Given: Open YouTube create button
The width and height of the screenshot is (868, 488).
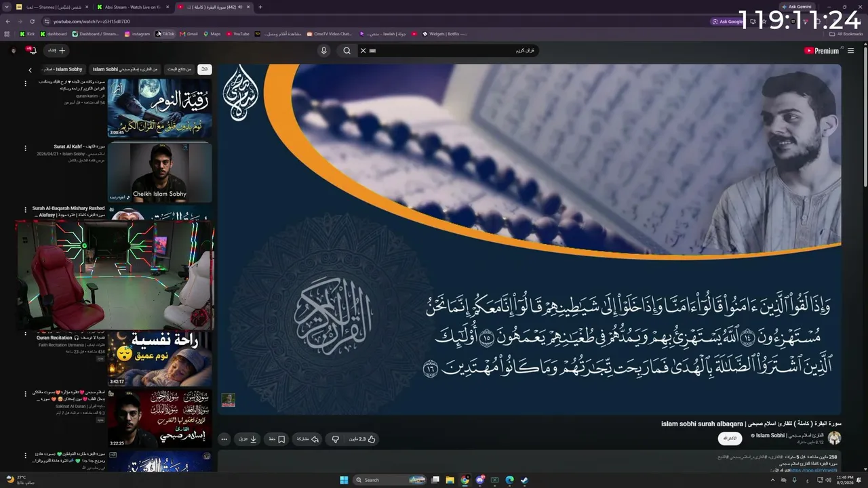Looking at the screenshot, I should coord(56,51).
